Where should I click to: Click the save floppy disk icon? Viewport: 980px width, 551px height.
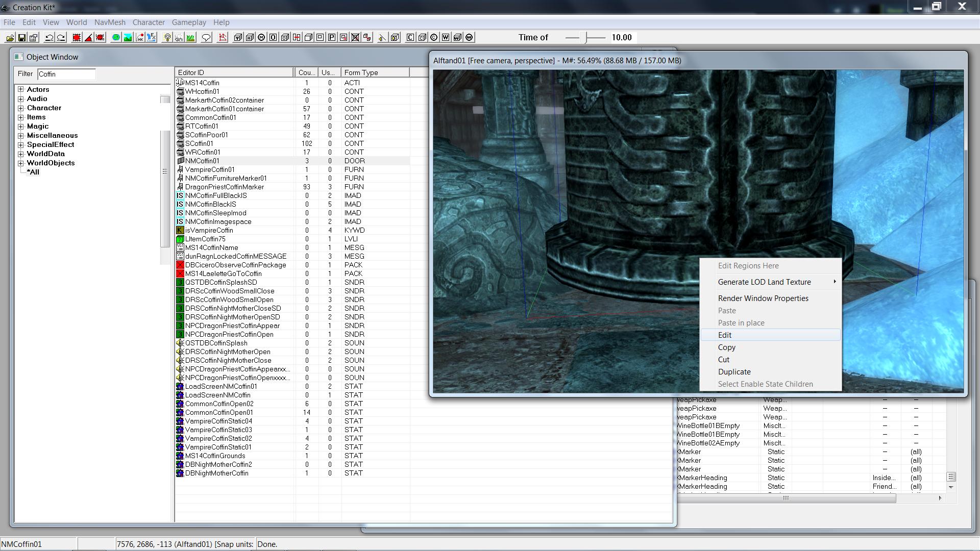coord(22,38)
